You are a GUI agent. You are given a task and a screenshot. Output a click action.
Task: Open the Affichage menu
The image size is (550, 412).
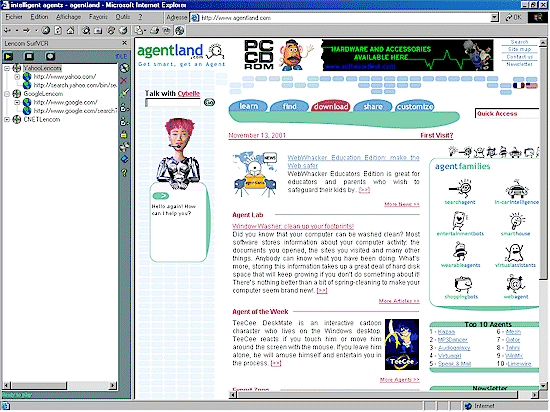[x=68, y=17]
